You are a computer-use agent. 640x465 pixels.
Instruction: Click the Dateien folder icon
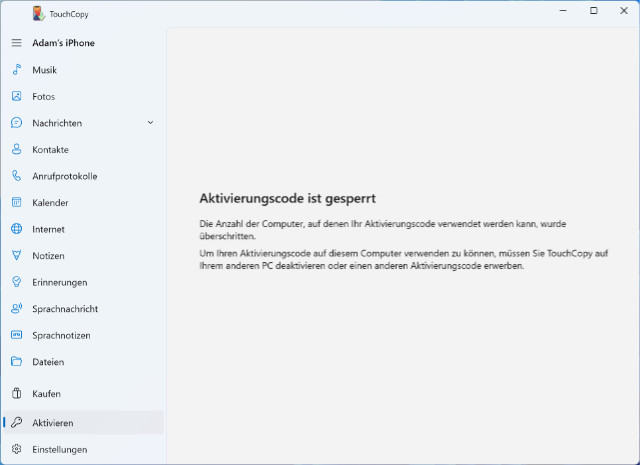[16, 362]
